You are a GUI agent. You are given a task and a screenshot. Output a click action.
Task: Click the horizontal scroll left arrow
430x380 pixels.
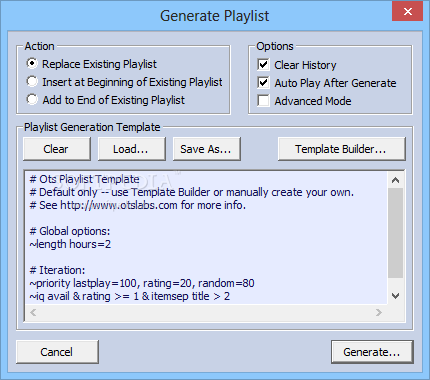33,312
